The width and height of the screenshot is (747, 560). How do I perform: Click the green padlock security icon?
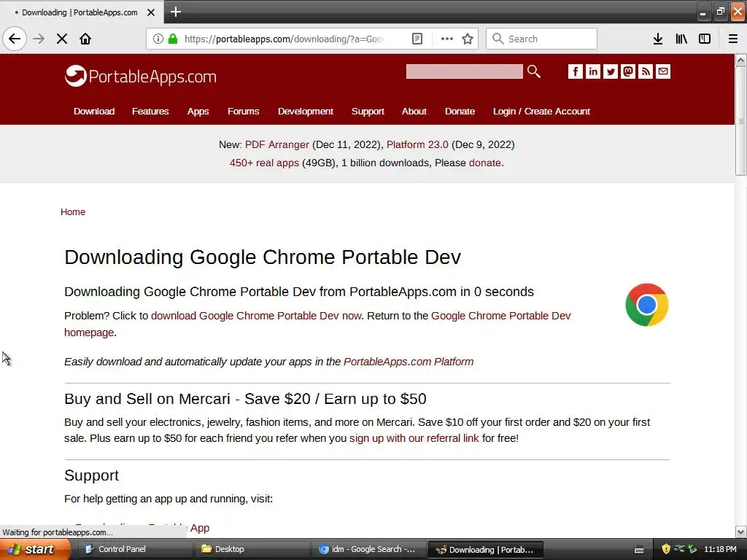pyautogui.click(x=172, y=39)
